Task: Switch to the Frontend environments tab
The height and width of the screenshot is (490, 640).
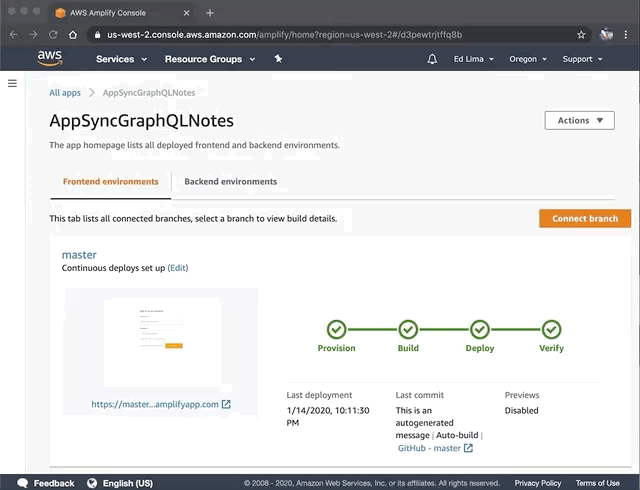Action: tap(111, 182)
